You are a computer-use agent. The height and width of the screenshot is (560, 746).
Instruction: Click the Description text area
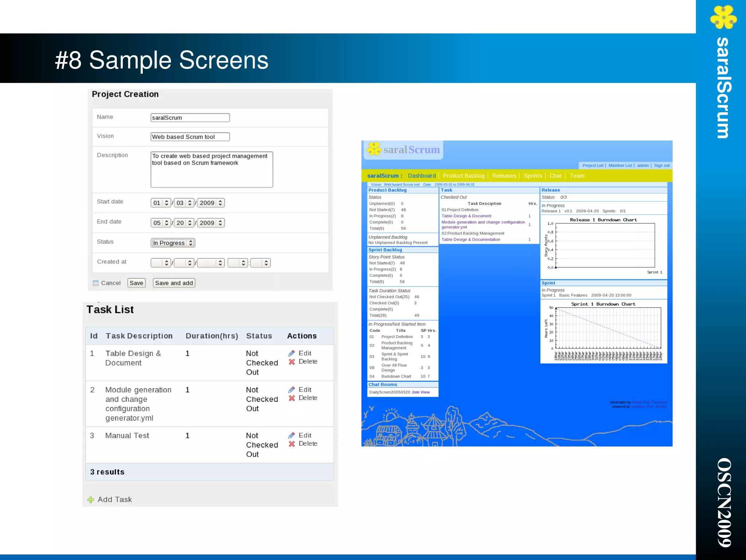coord(212,169)
